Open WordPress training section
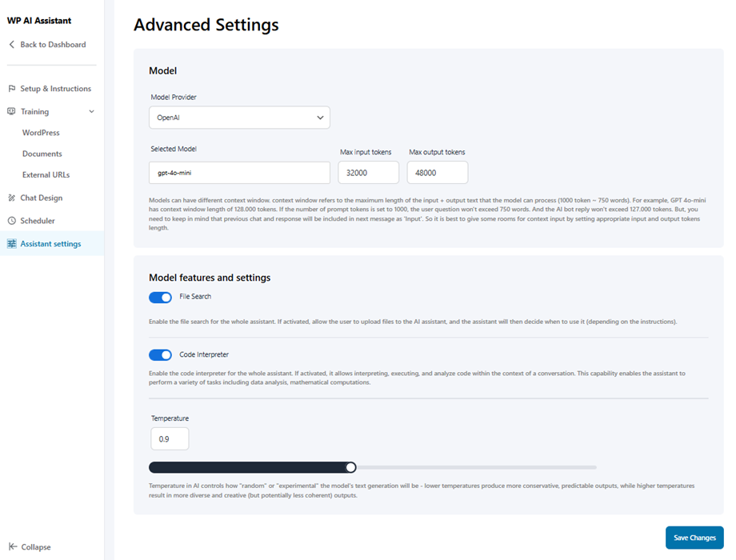 pyautogui.click(x=41, y=133)
